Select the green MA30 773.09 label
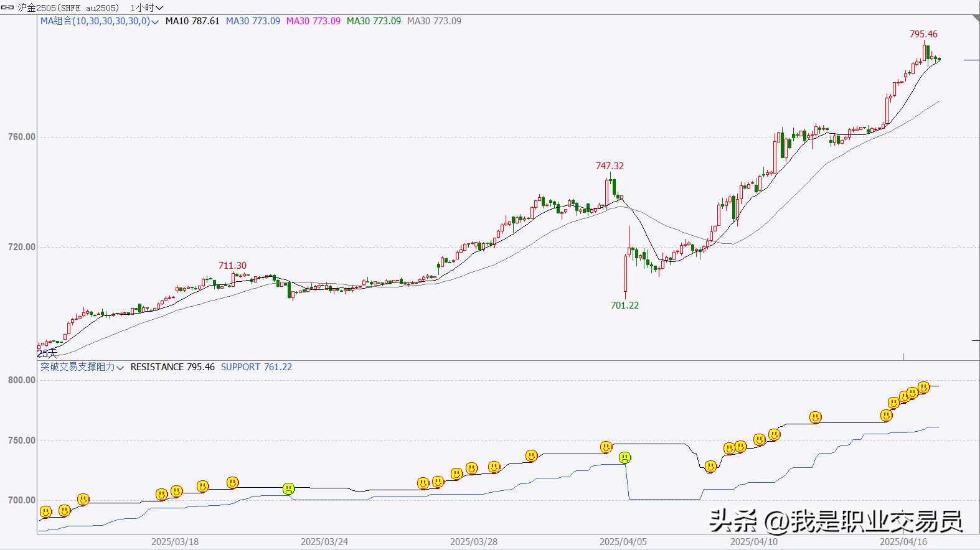 374,21
